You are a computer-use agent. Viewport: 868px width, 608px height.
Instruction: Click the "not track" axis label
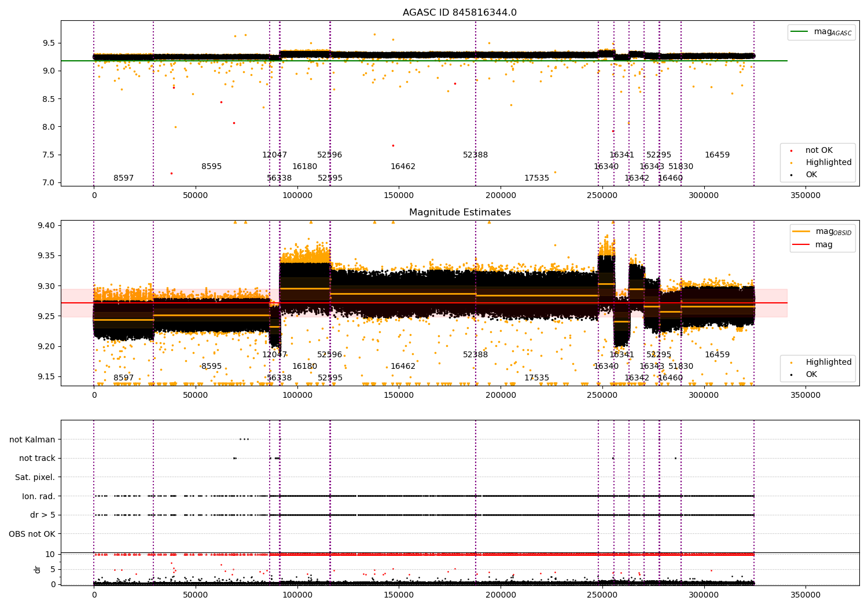point(37,459)
